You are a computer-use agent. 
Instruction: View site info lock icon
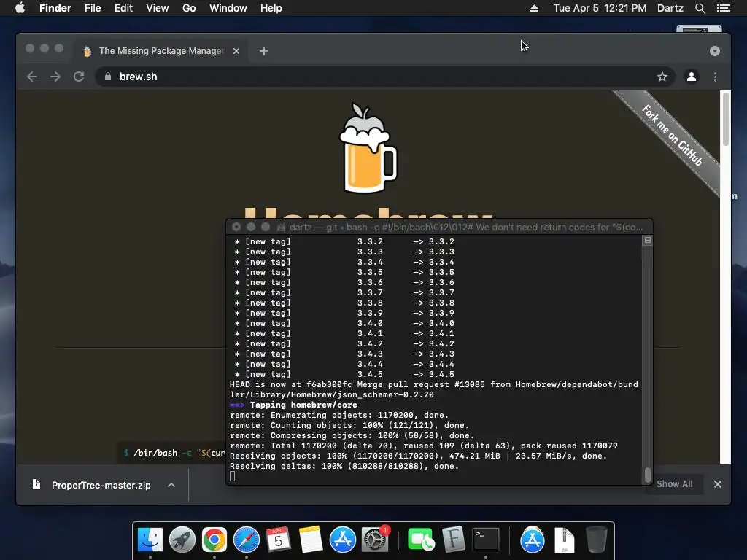108,77
